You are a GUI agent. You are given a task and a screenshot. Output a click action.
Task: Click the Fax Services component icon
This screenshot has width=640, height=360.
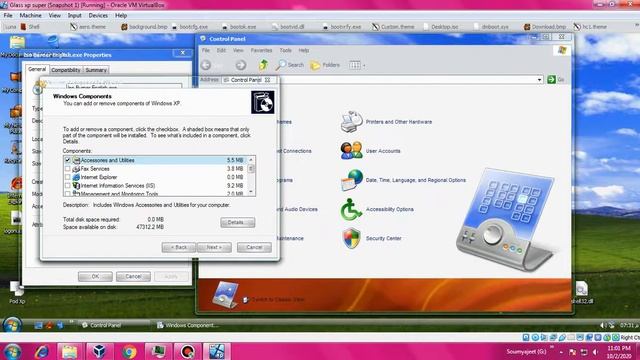point(76,169)
